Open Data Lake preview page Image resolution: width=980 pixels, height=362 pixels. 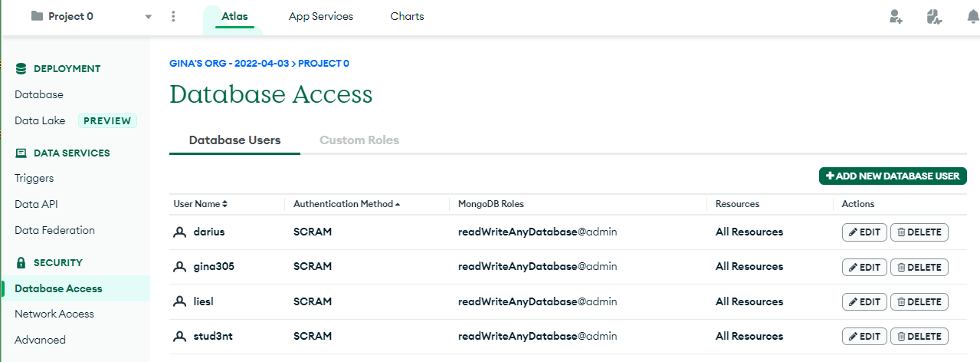click(40, 120)
